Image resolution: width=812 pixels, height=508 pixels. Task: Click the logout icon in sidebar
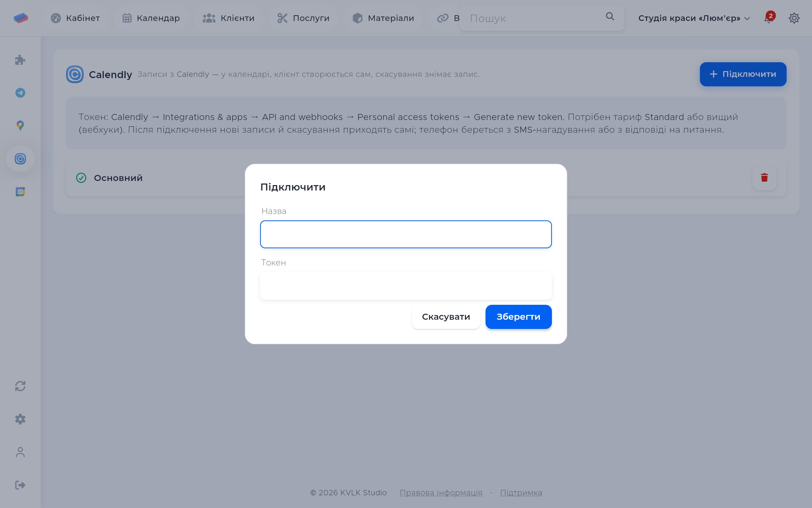20,485
